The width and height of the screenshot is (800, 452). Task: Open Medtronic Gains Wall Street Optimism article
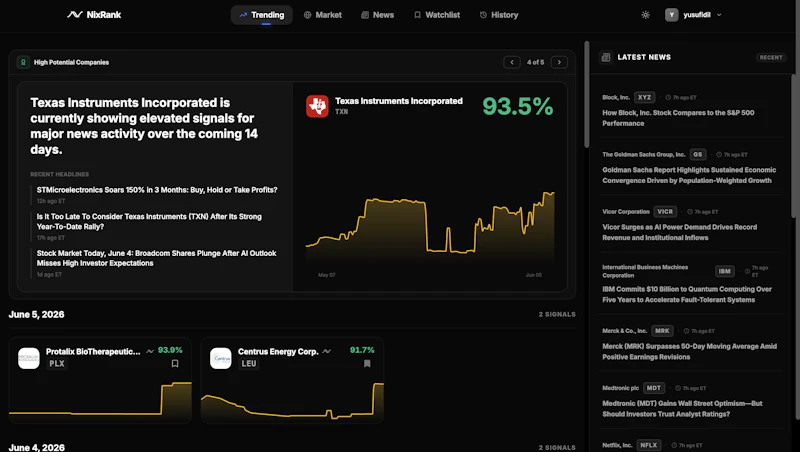tap(682, 409)
